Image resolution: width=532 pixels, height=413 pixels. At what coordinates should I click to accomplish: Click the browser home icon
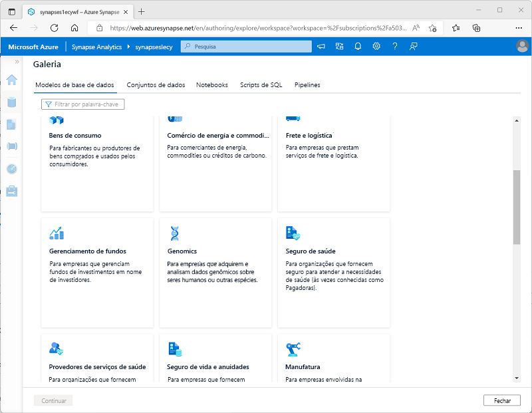(x=74, y=28)
